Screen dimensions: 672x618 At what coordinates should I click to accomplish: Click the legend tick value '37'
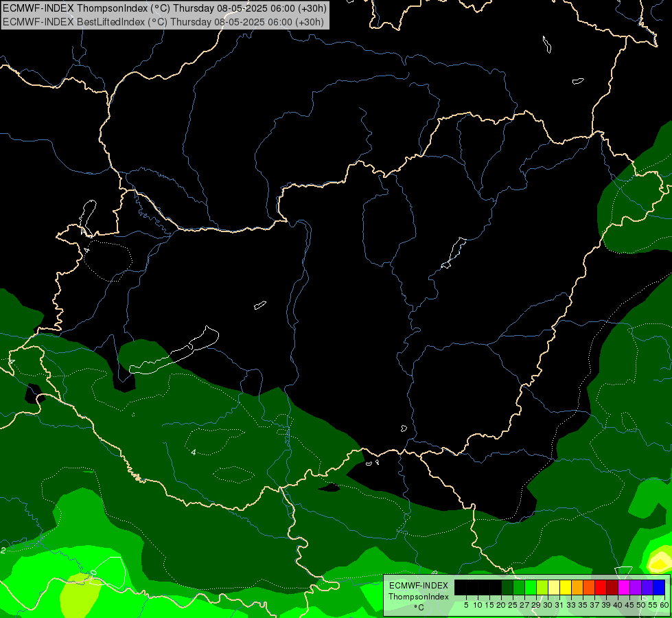(595, 605)
